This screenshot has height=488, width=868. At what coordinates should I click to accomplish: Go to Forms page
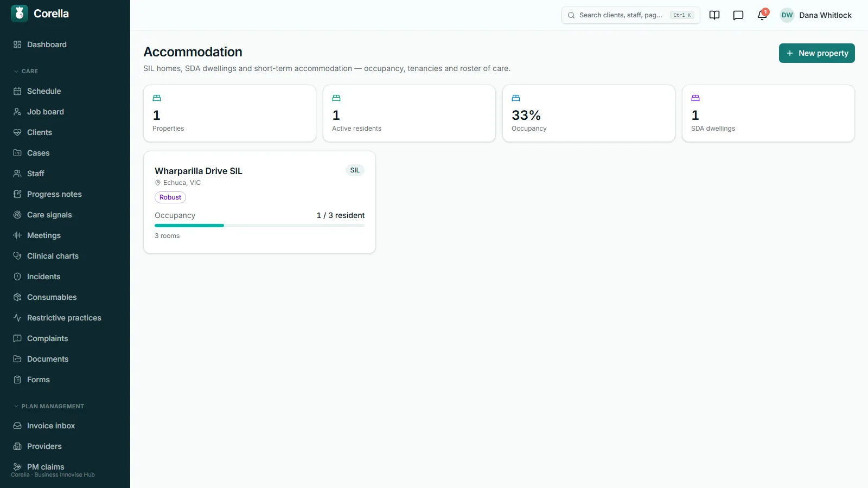tap(65, 380)
